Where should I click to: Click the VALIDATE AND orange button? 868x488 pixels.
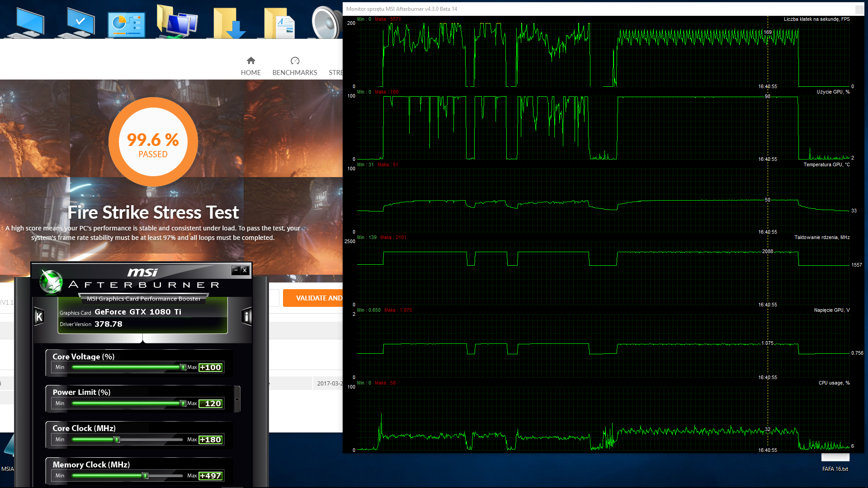click(x=313, y=298)
